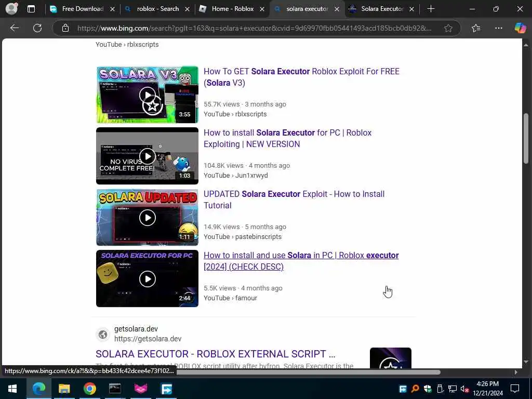Close the Free Download tab

[x=112, y=9]
